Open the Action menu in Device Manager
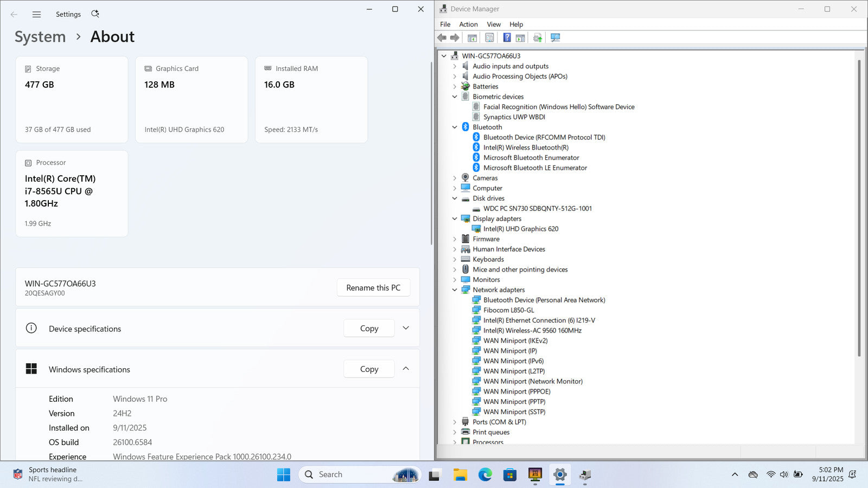868x488 pixels. pos(469,24)
